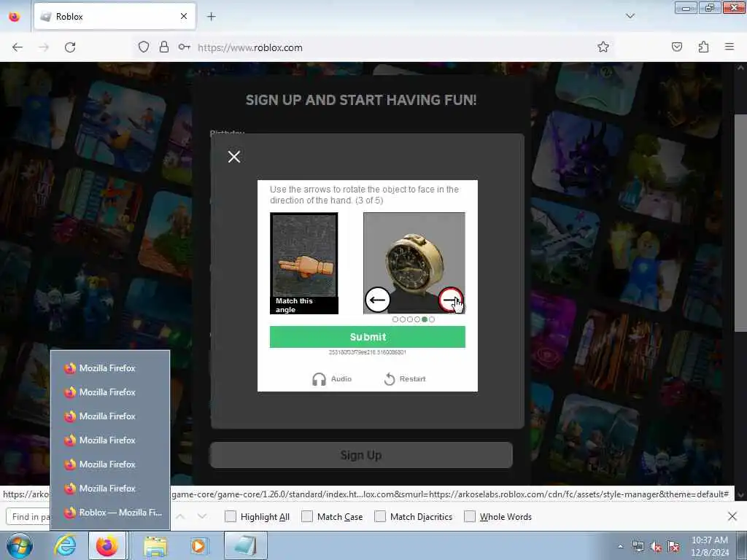This screenshot has height=560, width=747.
Task: Open the Windows Start menu
Action: click(x=20, y=545)
